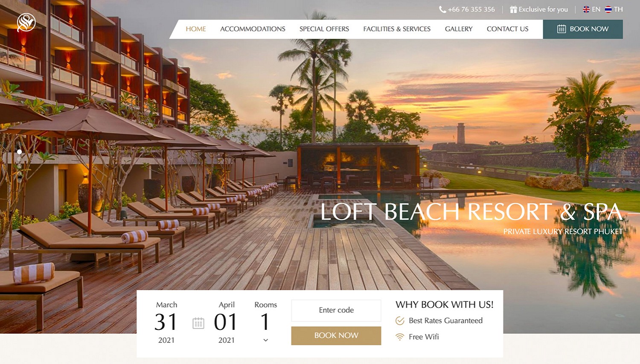Click the calendar icon in top BOOK NOW button
640x364 pixels.
[x=561, y=29]
